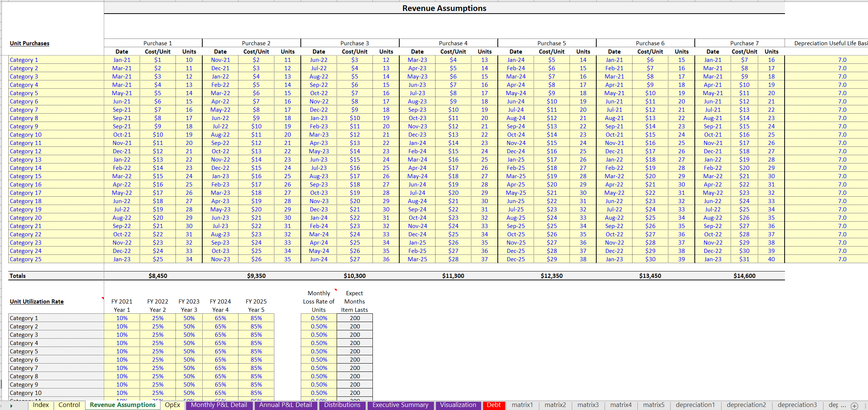868x410 pixels.
Task: Click the FY 2023 column header
Action: click(x=189, y=302)
